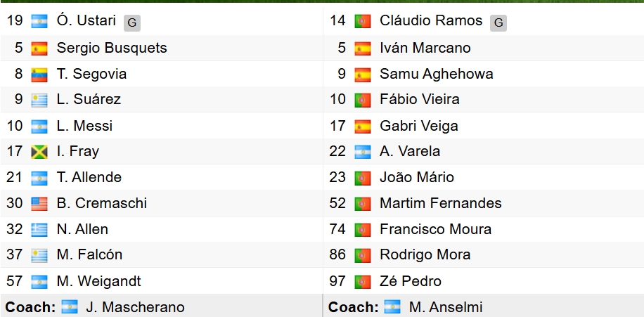Click the Greece flag beside N. Allen
This screenshot has width=644, height=317.
pos(39,230)
